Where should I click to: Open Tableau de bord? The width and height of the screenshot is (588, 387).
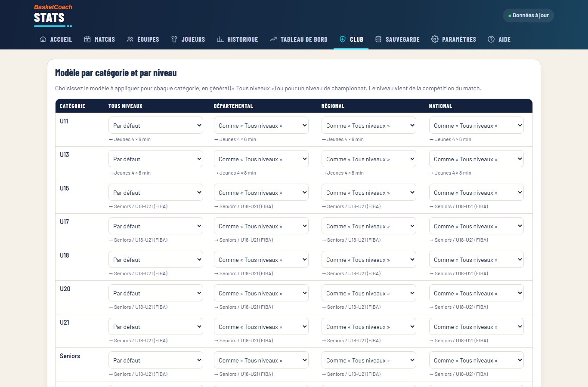pos(299,39)
